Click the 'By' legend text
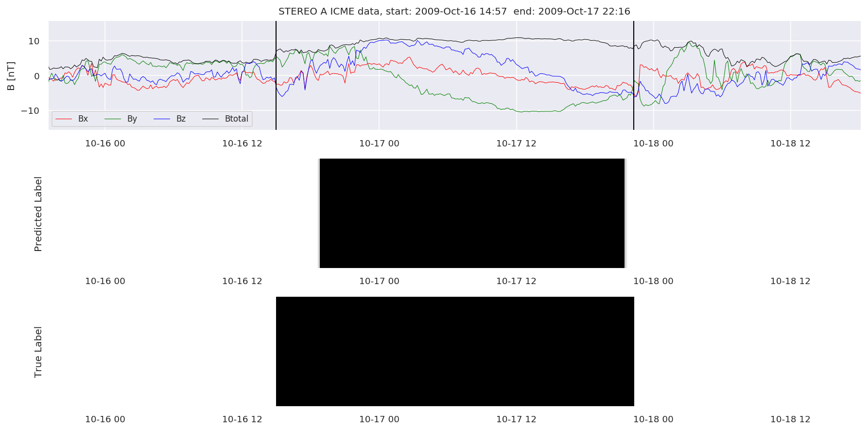 coord(132,119)
